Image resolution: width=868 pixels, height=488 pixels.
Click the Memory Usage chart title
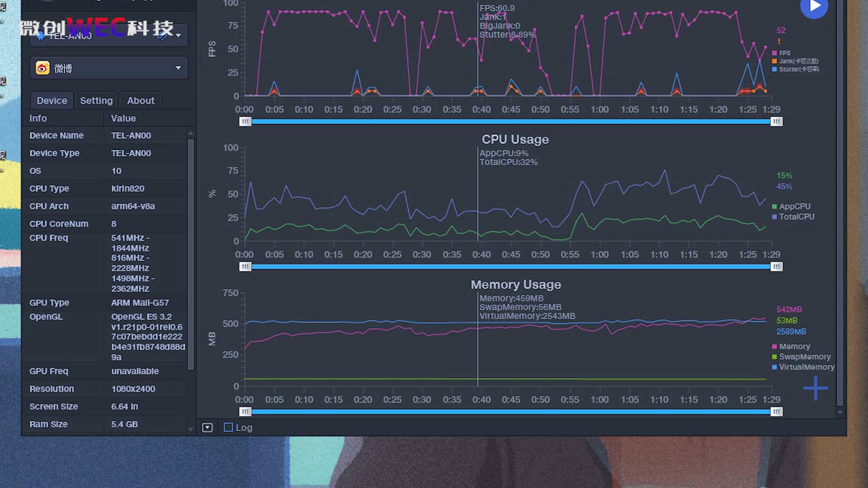[x=516, y=284]
